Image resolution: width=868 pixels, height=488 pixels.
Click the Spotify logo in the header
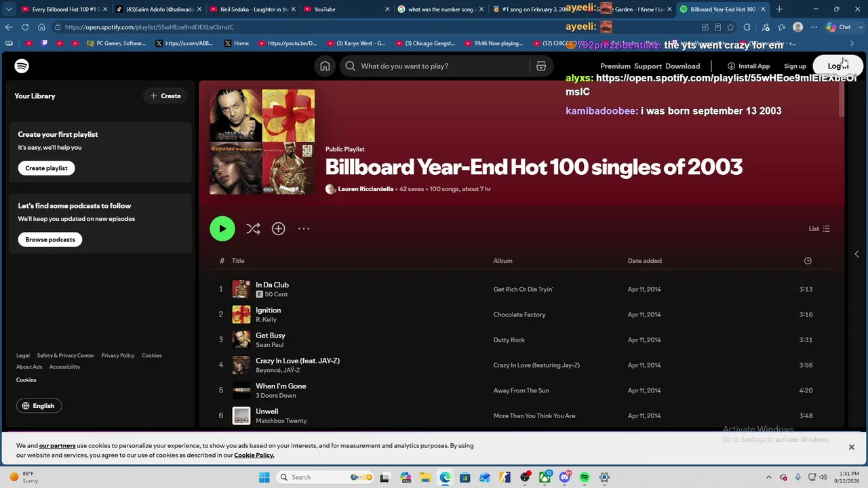pos(22,66)
